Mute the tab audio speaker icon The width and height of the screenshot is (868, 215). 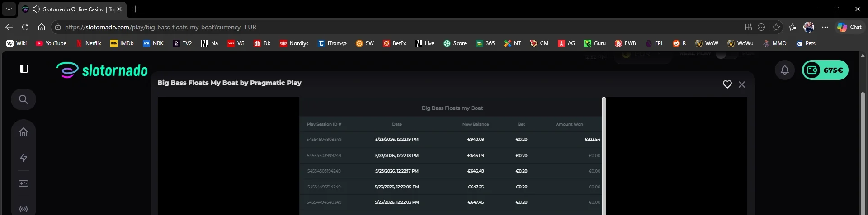pos(36,9)
